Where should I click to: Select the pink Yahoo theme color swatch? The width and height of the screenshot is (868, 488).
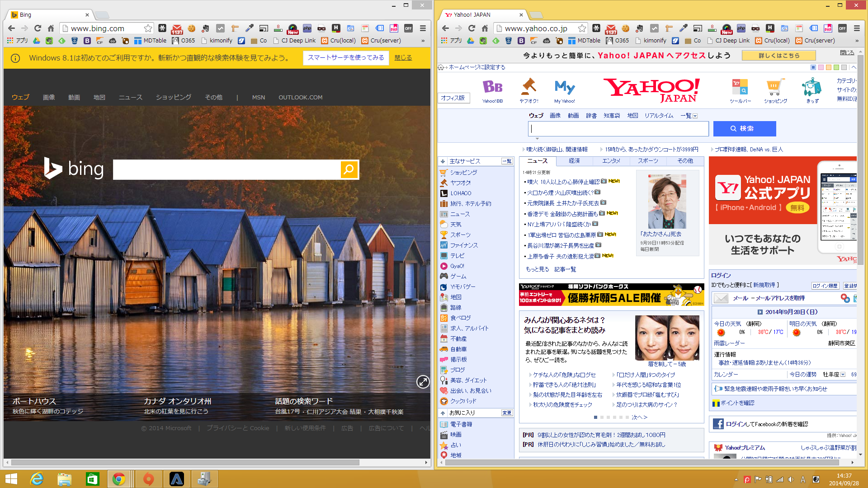click(821, 67)
